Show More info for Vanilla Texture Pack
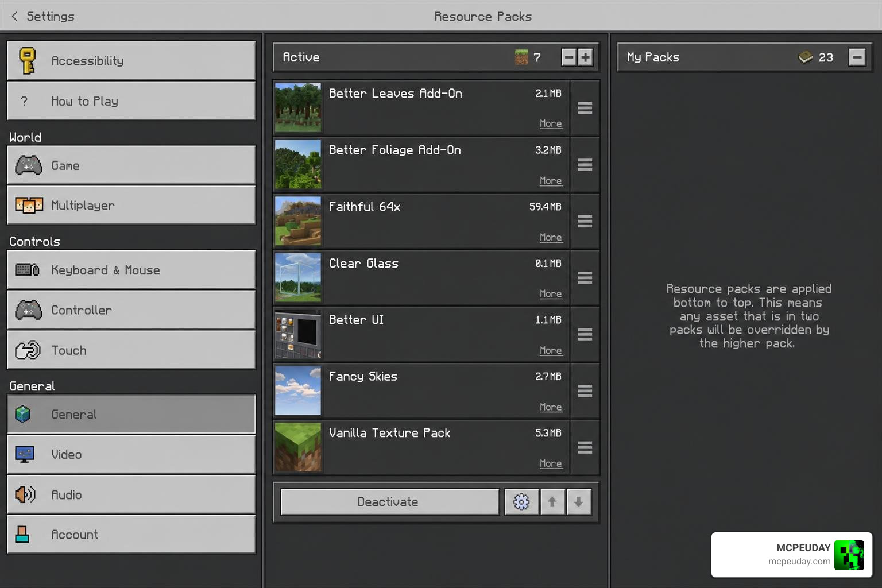882x588 pixels. (551, 463)
